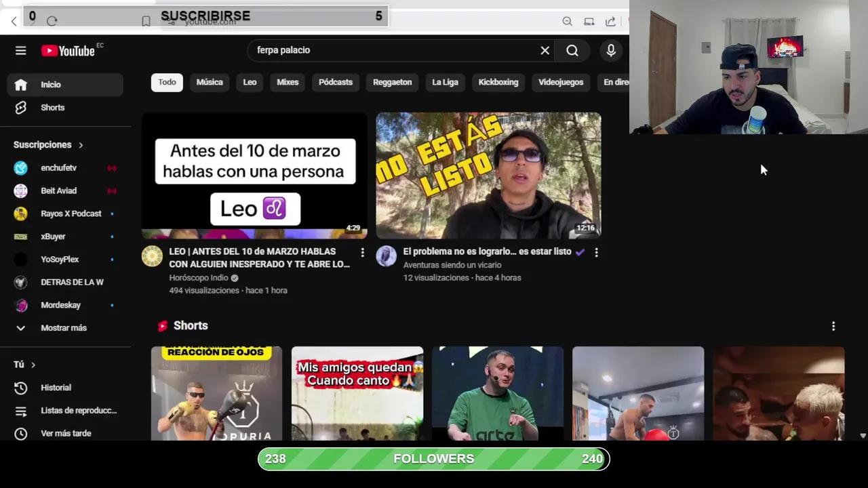The width and height of the screenshot is (868, 488).
Task: Open video title 'LEO | ANTES DEL 10 DE MARZO'
Action: [259, 258]
